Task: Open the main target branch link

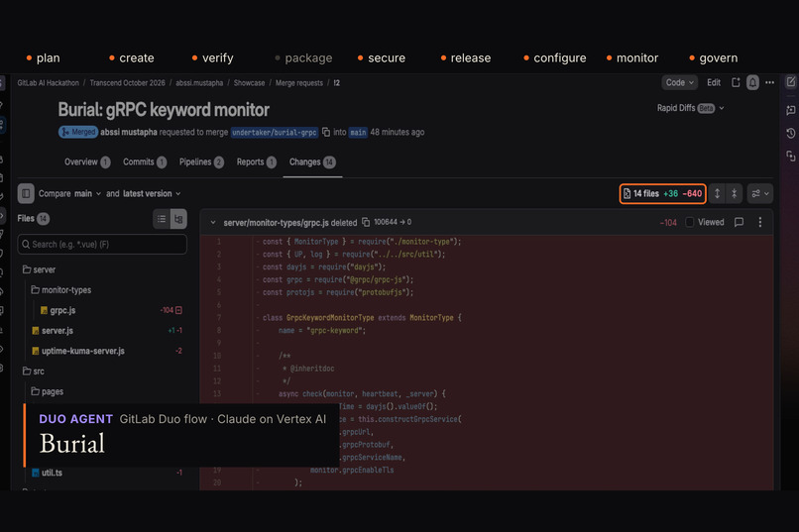Action: [358, 133]
